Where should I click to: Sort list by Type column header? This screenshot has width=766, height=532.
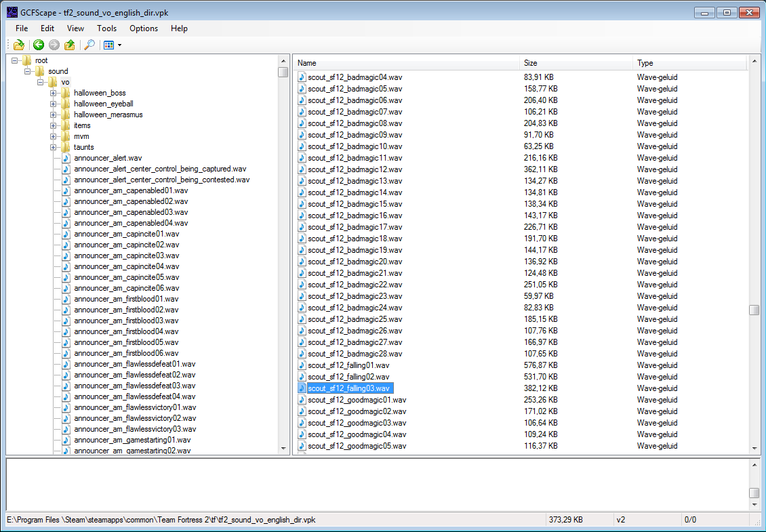click(690, 63)
